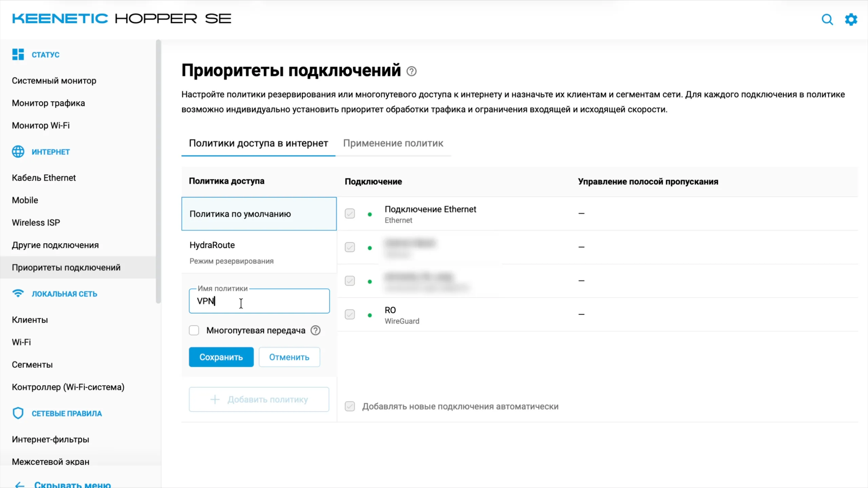Click the Имя политики input field
Image resolution: width=868 pixels, height=488 pixels.
point(259,301)
